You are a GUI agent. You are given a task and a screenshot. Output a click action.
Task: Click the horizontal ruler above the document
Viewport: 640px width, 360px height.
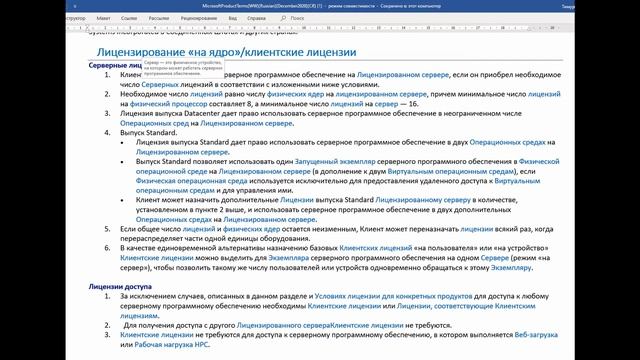click(x=320, y=28)
